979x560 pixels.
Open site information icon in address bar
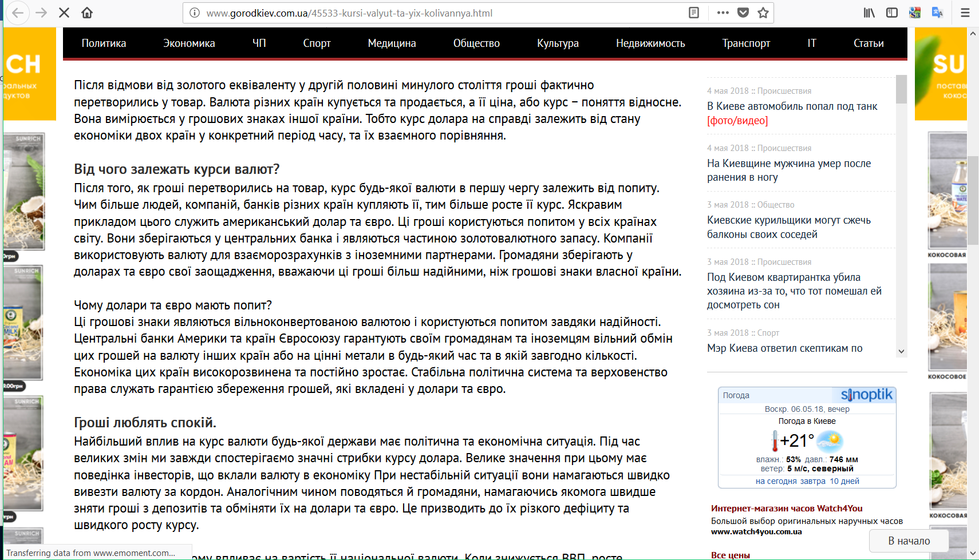195,13
